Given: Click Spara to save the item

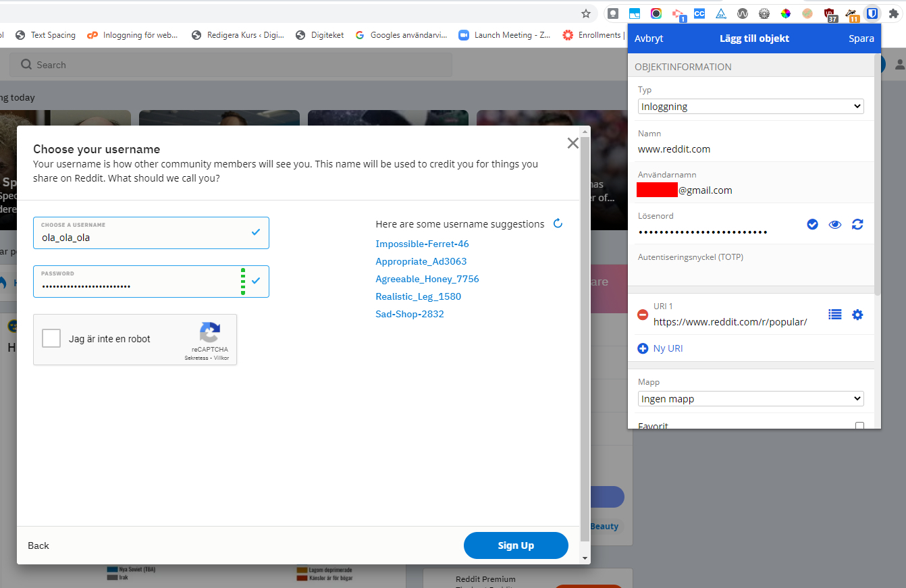Looking at the screenshot, I should pyautogui.click(x=861, y=38).
